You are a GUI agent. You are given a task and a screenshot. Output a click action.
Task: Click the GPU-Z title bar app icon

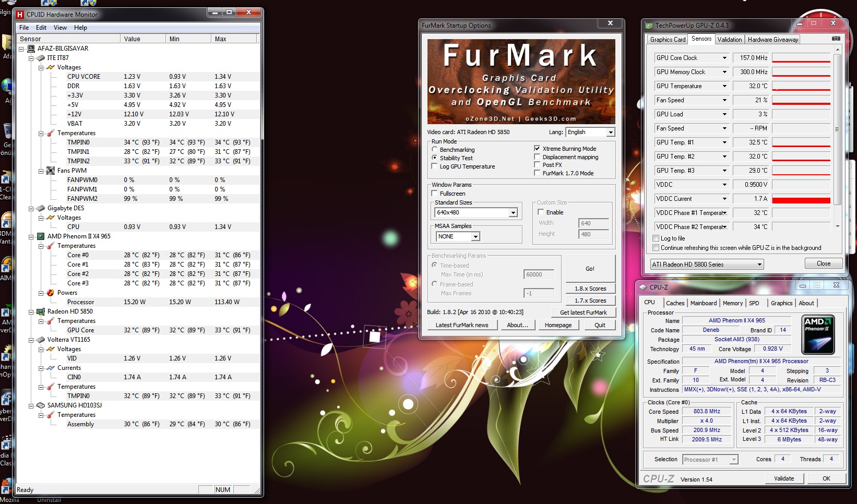[x=649, y=25]
